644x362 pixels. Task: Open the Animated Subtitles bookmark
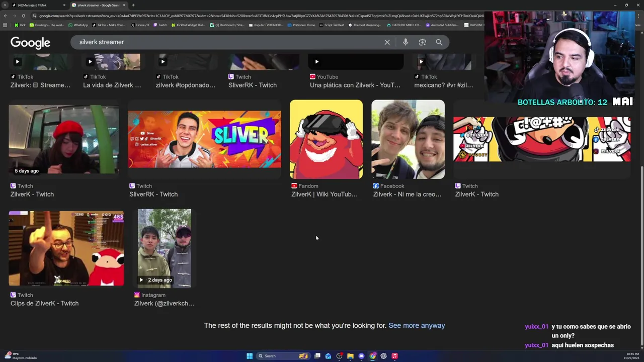(x=442, y=25)
